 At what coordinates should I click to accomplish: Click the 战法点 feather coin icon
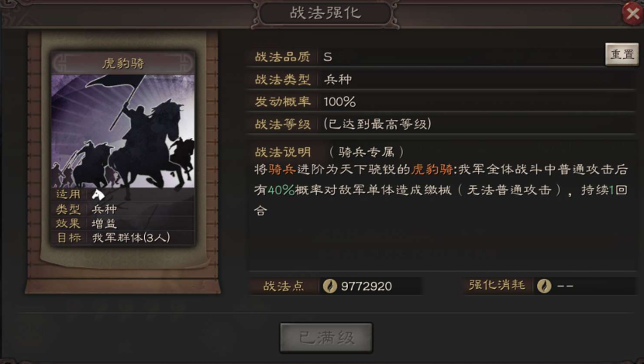pos(329,286)
